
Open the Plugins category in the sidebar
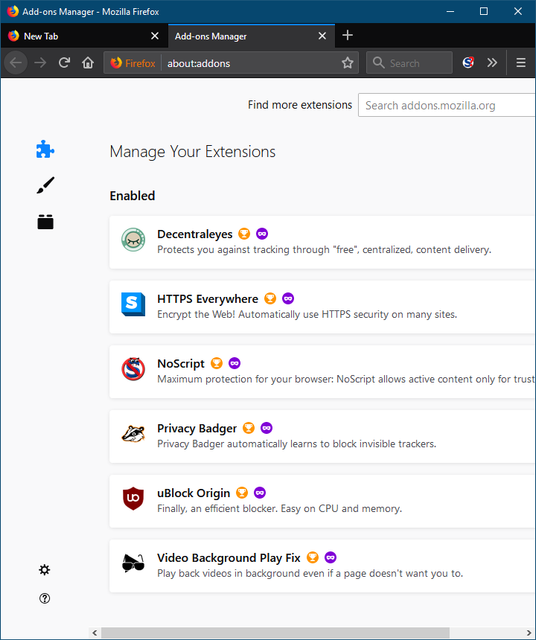click(x=45, y=222)
